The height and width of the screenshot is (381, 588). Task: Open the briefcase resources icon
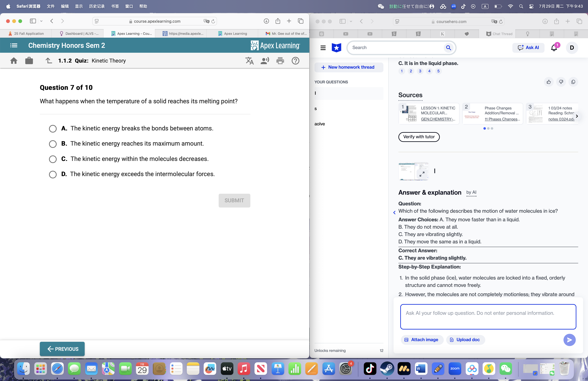pyautogui.click(x=29, y=61)
